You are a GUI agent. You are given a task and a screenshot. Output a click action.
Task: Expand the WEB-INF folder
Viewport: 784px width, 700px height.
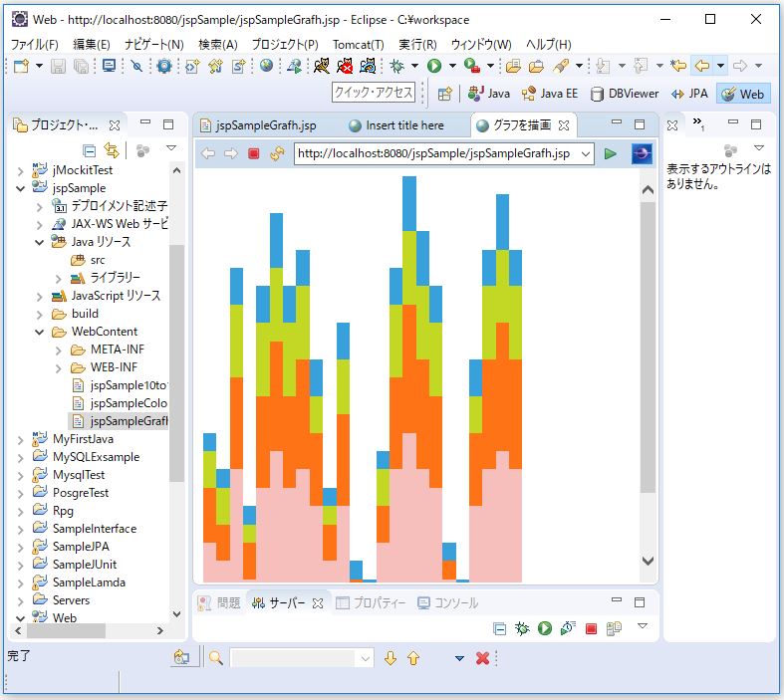(x=59, y=368)
